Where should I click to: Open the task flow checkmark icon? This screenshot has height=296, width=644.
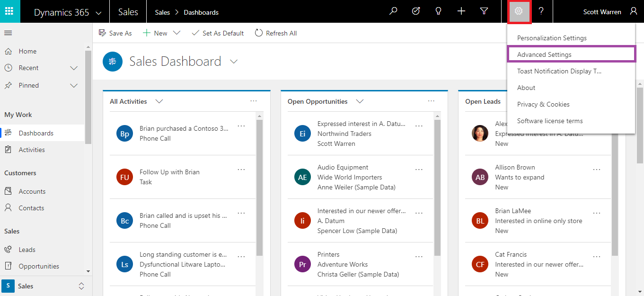tap(416, 11)
